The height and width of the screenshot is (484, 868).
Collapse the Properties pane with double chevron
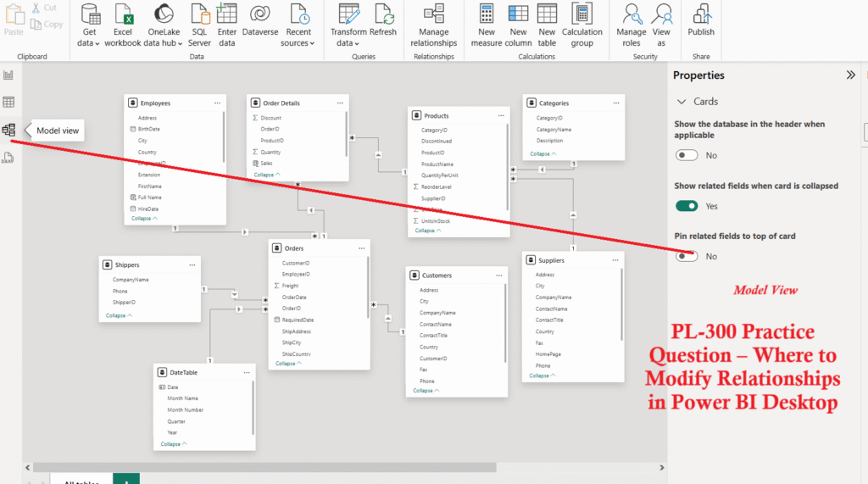(x=851, y=75)
